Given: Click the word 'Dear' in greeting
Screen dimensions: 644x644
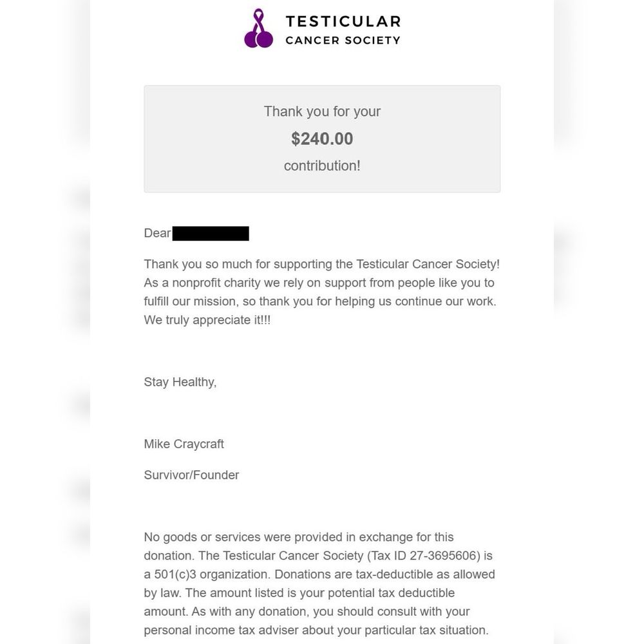Looking at the screenshot, I should (x=157, y=233).
